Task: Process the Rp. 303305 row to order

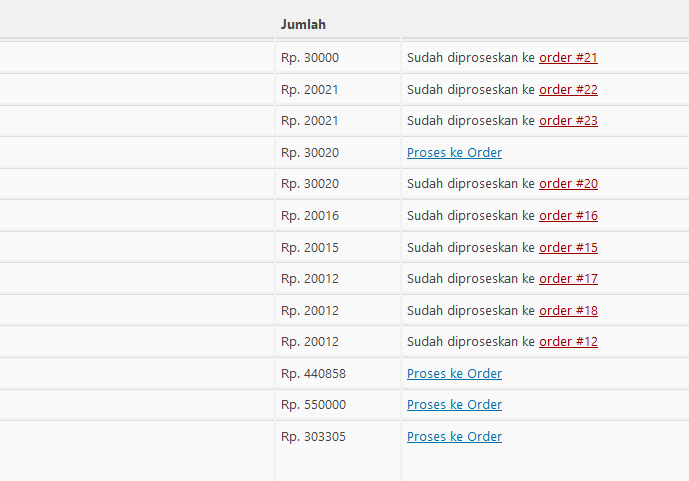Action: pyautogui.click(x=454, y=437)
